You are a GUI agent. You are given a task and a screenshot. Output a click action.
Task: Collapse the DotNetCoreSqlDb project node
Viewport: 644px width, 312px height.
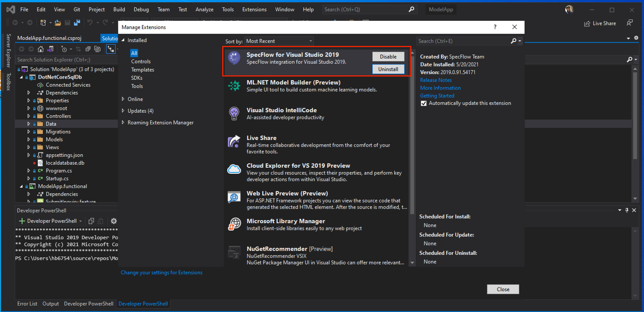[x=21, y=77]
